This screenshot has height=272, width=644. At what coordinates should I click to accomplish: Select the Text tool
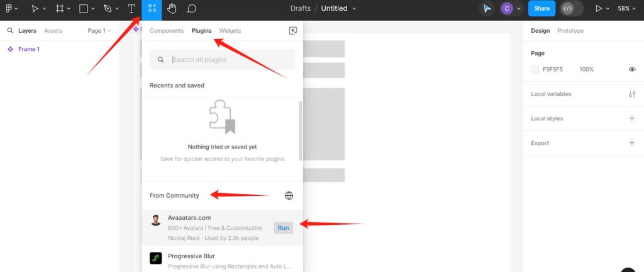coord(131,9)
